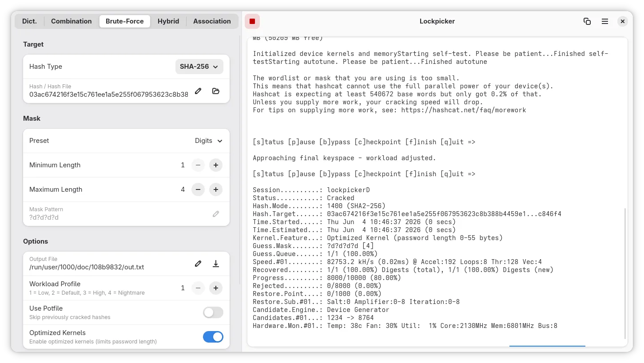Browse for a hash file with folder icon
644x363 pixels.
point(216,91)
